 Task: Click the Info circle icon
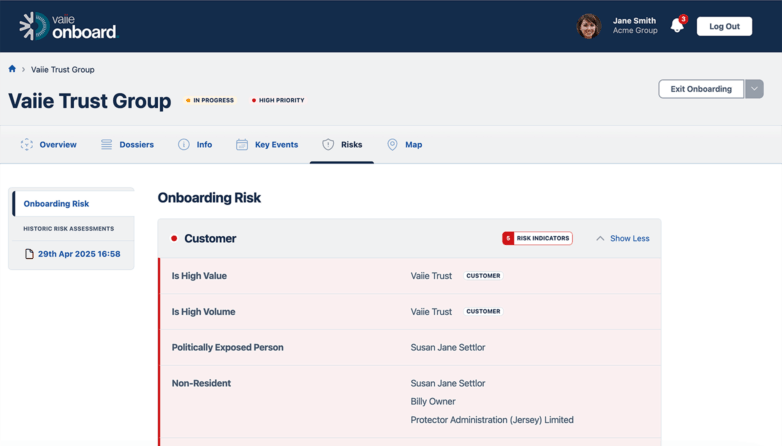point(184,145)
